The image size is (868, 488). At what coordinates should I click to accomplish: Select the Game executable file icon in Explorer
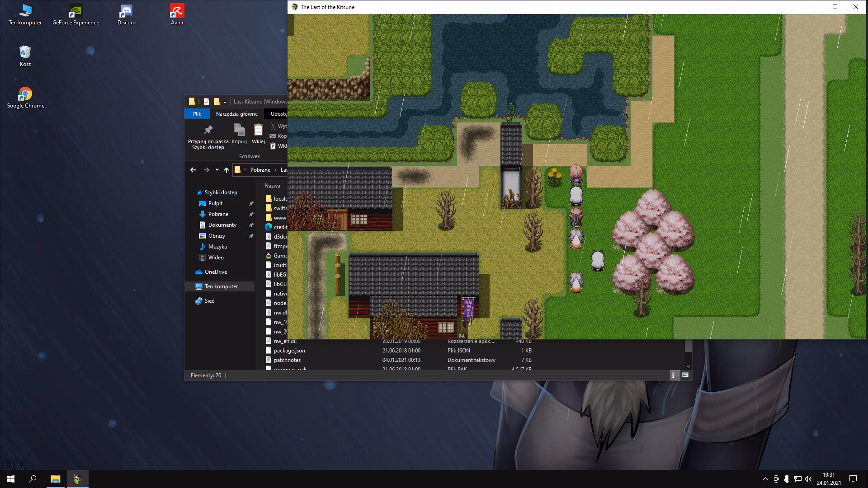click(269, 256)
